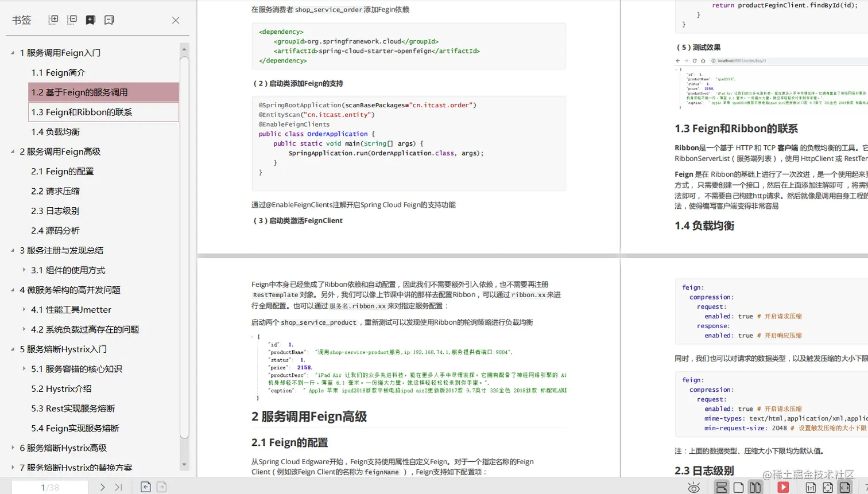868x494 pixels.
Task: Click '（5）测试效果' subheading
Action: [x=698, y=48]
